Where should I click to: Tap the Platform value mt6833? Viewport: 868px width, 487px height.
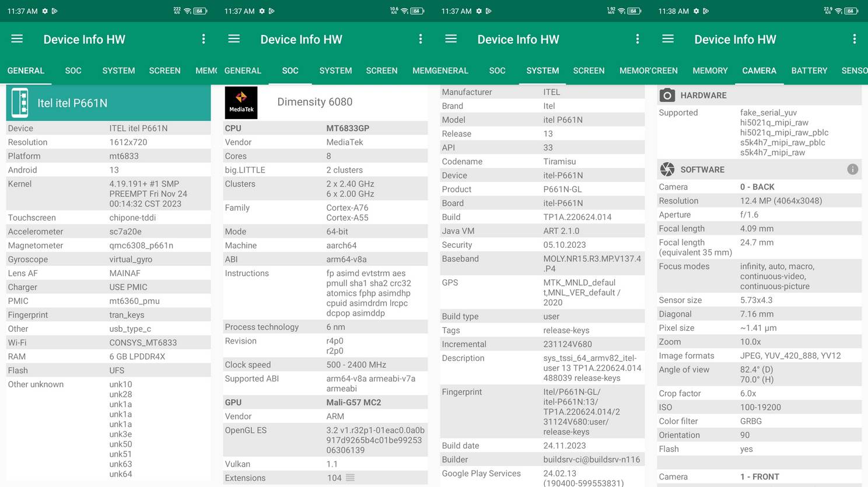[124, 156]
